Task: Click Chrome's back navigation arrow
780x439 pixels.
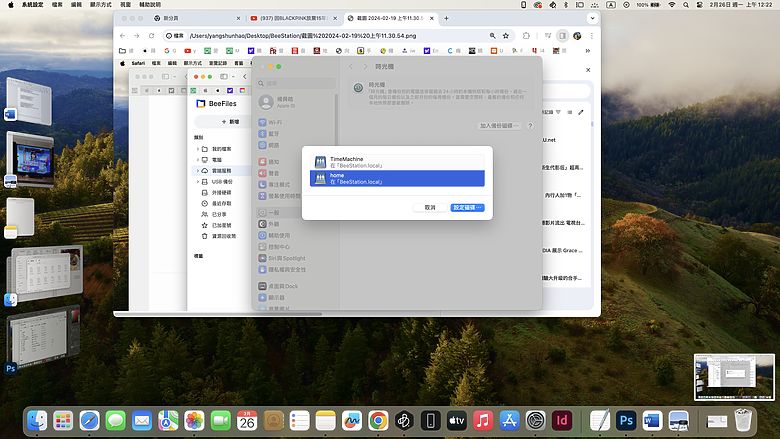Action: tap(122, 36)
